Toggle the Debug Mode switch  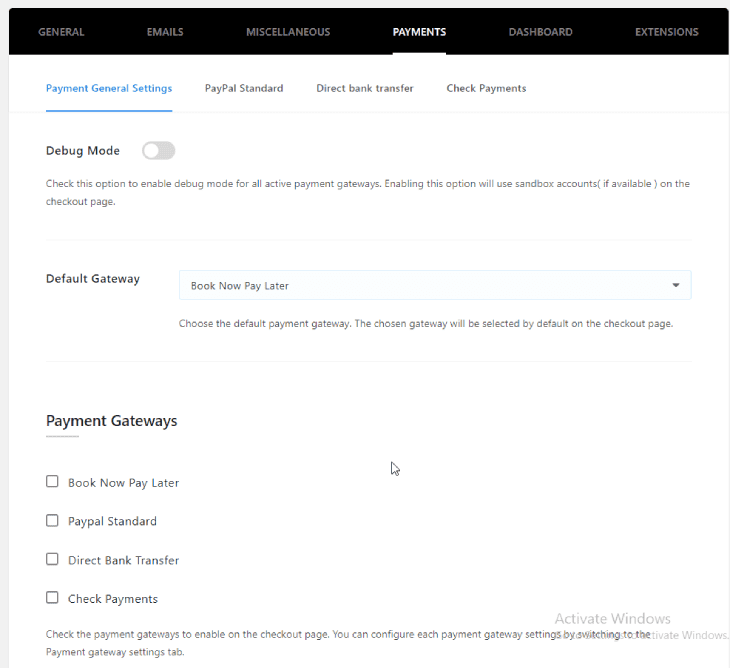point(158,151)
